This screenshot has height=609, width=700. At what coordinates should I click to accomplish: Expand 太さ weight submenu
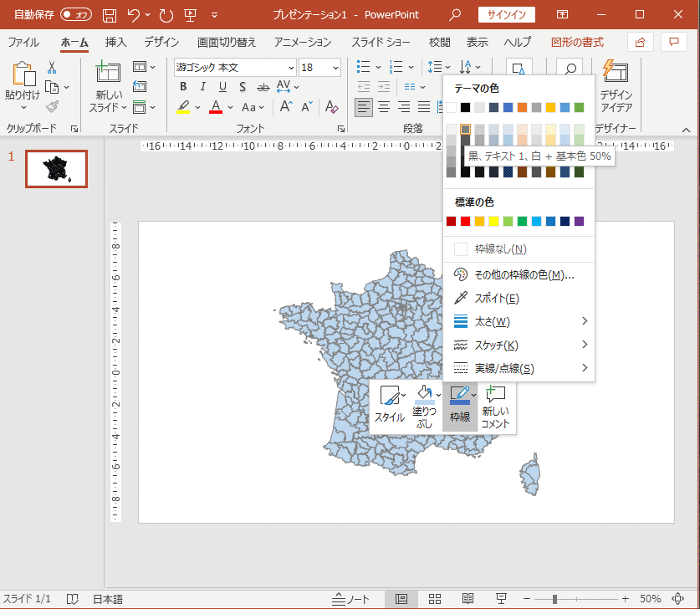tap(519, 321)
